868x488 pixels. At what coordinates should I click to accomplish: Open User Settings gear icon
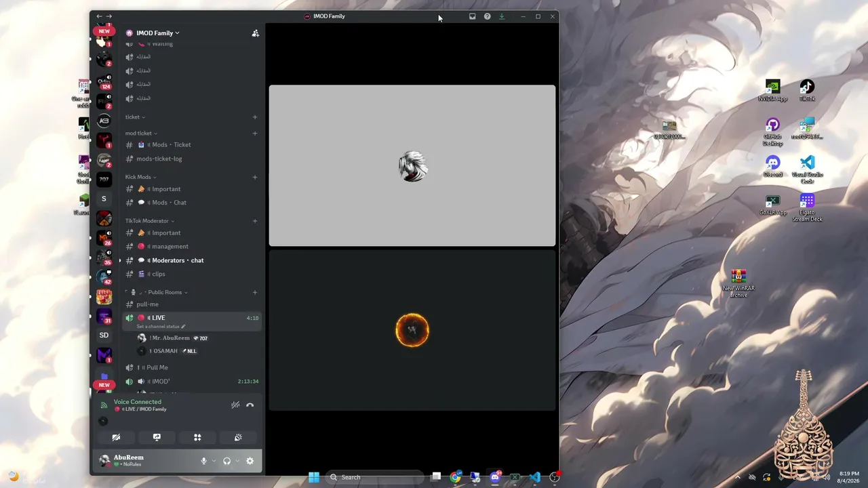point(250,461)
